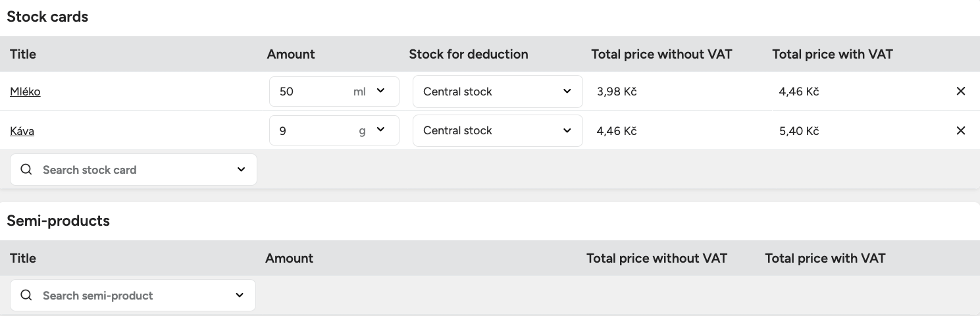This screenshot has width=980, height=316.
Task: Open the g unit dropdown for Káva
Action: [380, 130]
